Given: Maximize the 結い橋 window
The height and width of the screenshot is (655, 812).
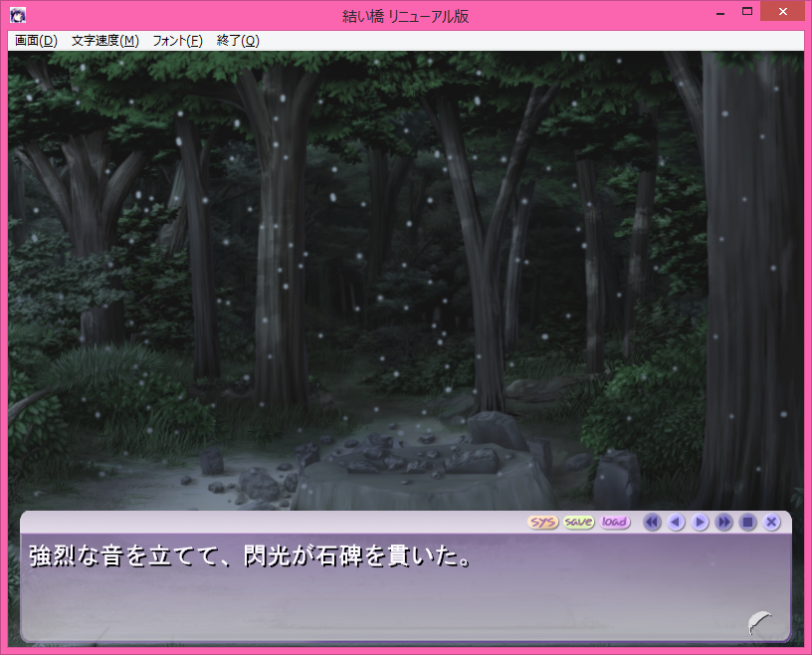Looking at the screenshot, I should tap(746, 11).
